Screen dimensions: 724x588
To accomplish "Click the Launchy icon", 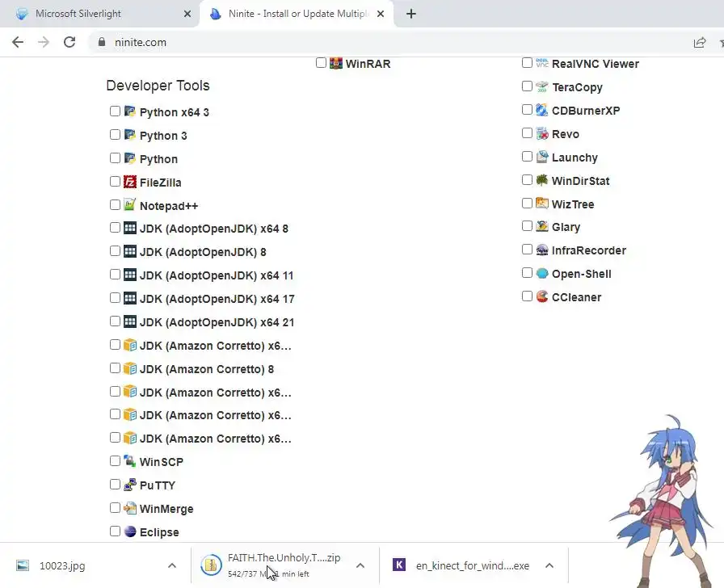I will coord(542,157).
